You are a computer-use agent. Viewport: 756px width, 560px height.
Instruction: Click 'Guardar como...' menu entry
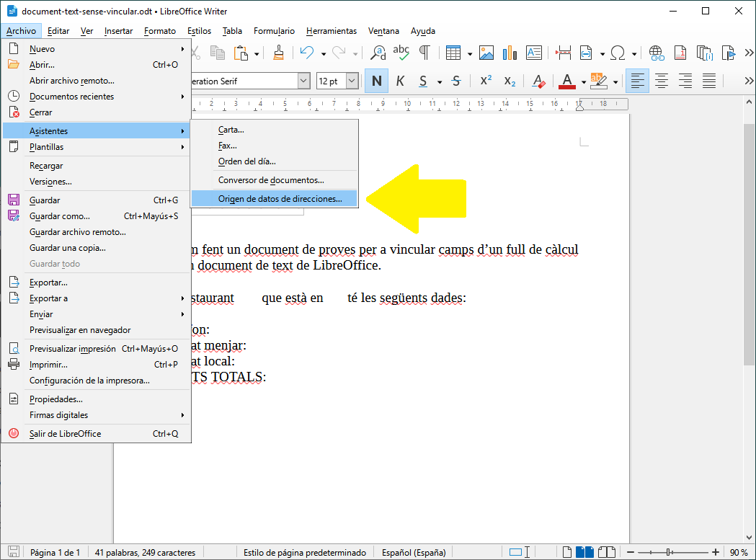(59, 216)
